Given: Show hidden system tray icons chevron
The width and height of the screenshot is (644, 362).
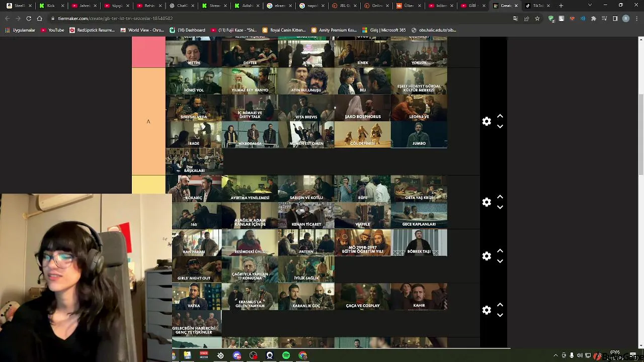Looking at the screenshot, I should click(556, 355).
